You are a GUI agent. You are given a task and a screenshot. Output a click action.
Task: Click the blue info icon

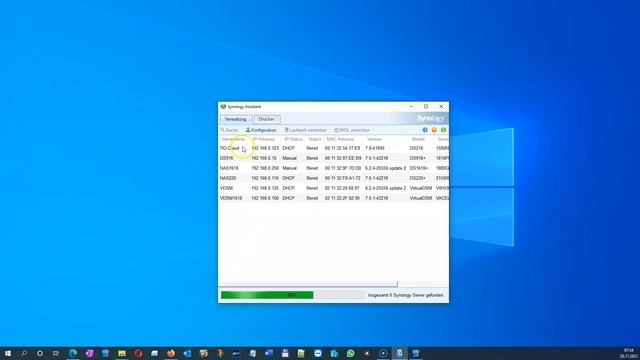425,130
